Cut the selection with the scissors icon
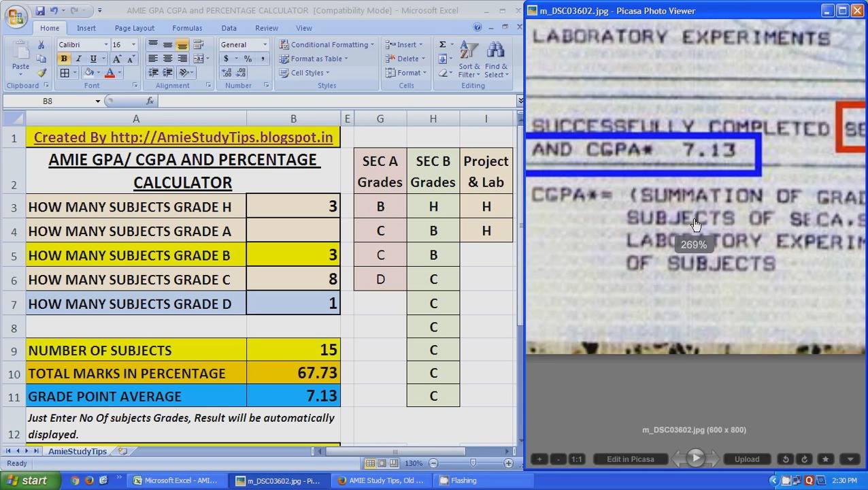Viewport: 868px width, 490px height. (x=41, y=45)
